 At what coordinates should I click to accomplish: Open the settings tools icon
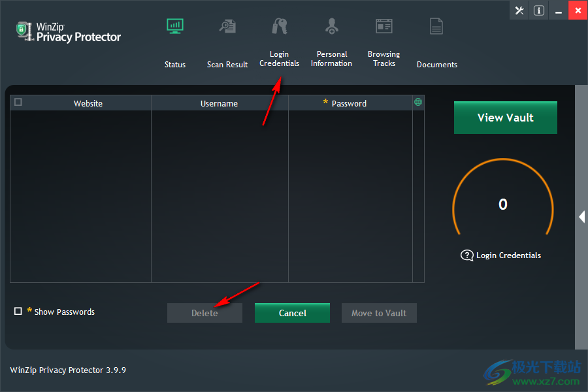pyautogui.click(x=519, y=10)
